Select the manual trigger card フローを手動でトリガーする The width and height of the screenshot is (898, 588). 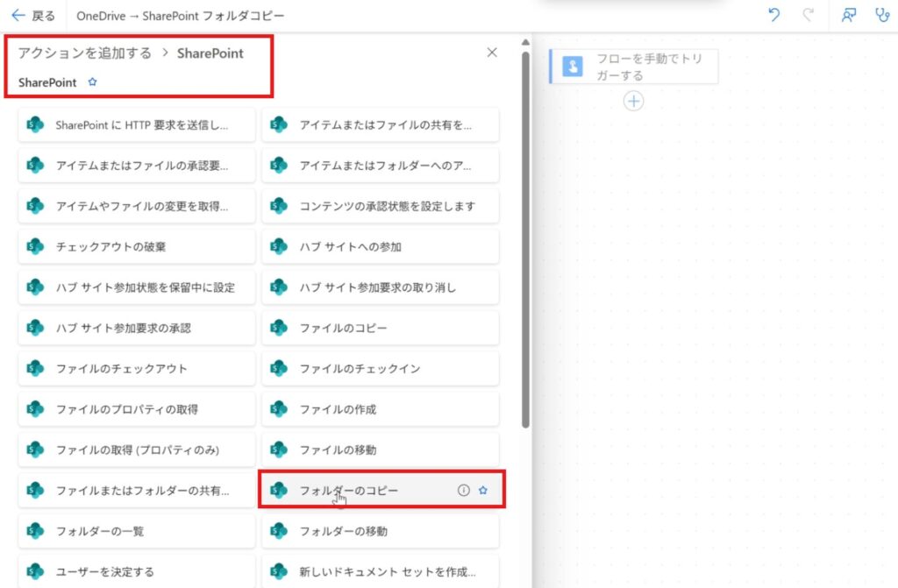point(634,67)
